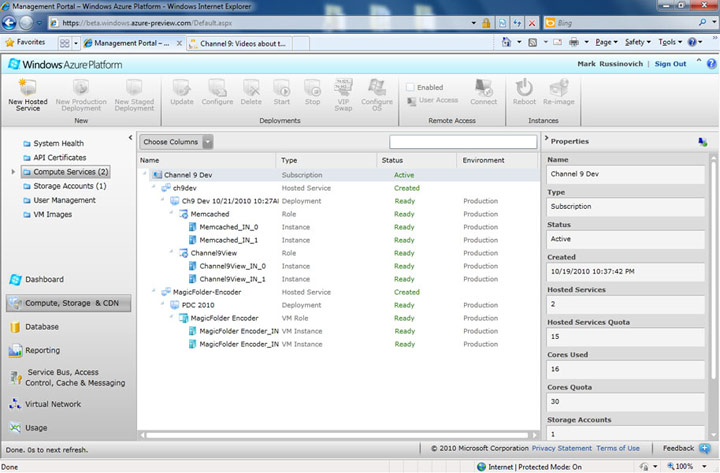Collapse the Properties pane arrow
The width and height of the screenshot is (720, 473).
[x=546, y=137]
